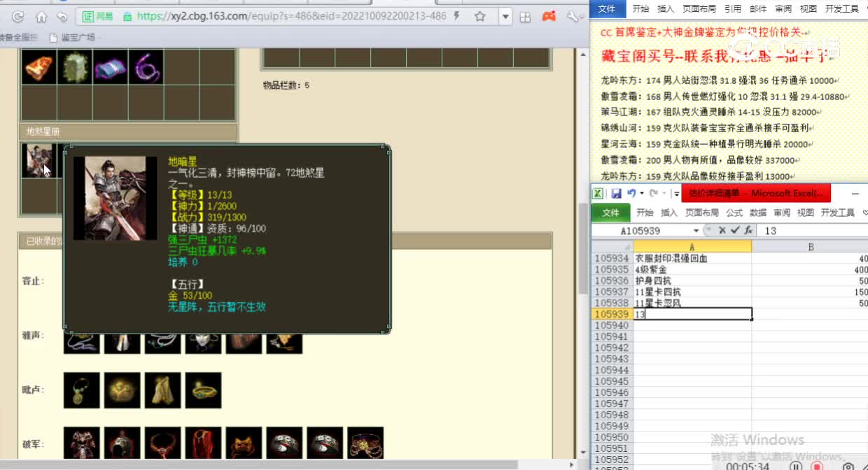Screen dimensions: 868x470
Task: Open dropdown arrow next to bookmark star
Action: point(506,16)
